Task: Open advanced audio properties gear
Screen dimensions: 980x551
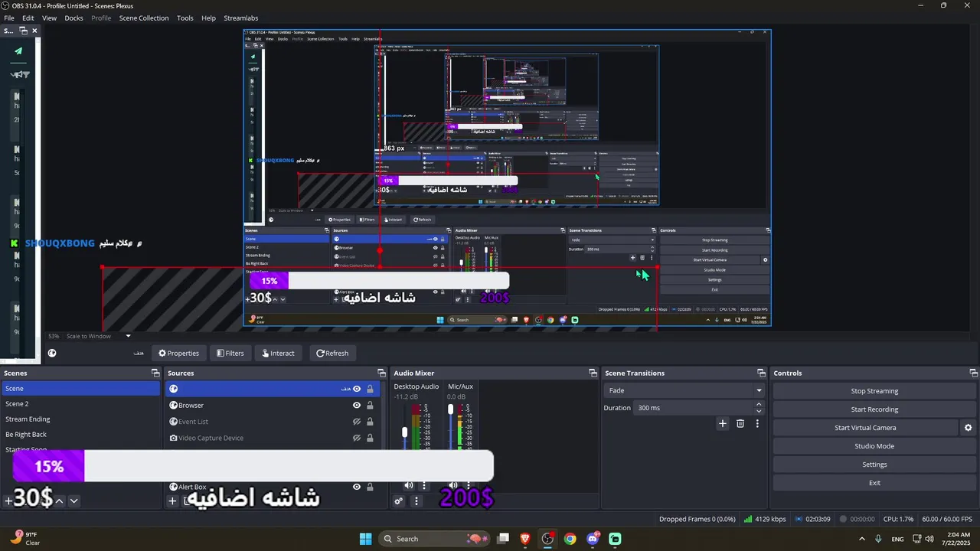Action: pos(399,501)
